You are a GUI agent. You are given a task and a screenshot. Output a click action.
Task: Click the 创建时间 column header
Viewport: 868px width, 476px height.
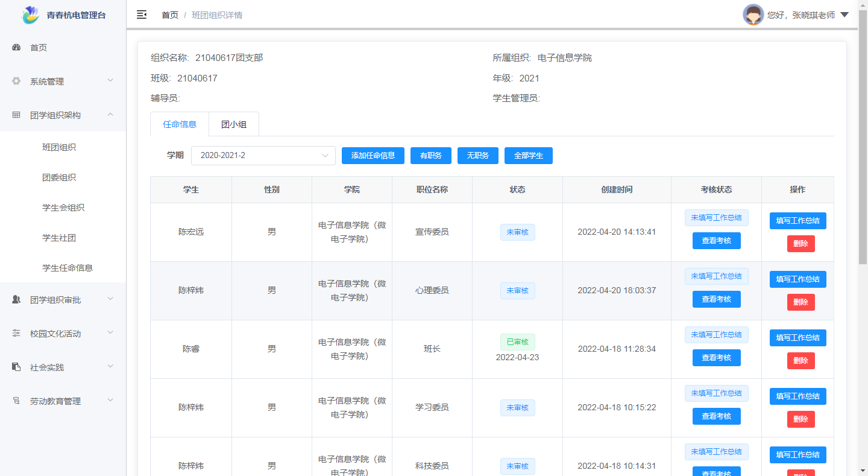coord(617,189)
